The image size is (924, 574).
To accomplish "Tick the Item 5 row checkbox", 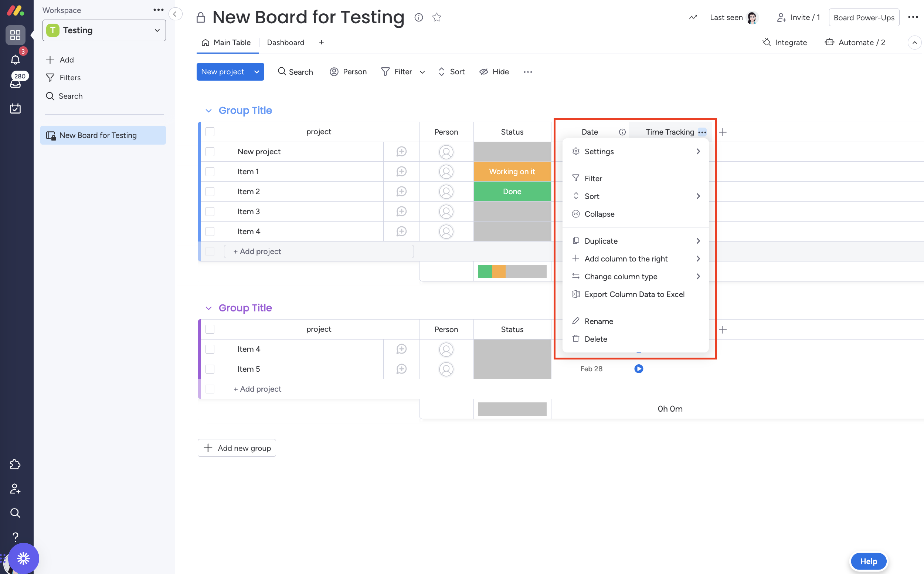I will click(210, 369).
